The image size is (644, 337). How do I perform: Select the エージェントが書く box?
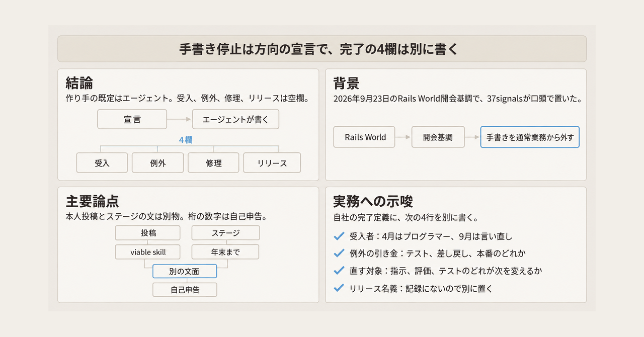(235, 120)
